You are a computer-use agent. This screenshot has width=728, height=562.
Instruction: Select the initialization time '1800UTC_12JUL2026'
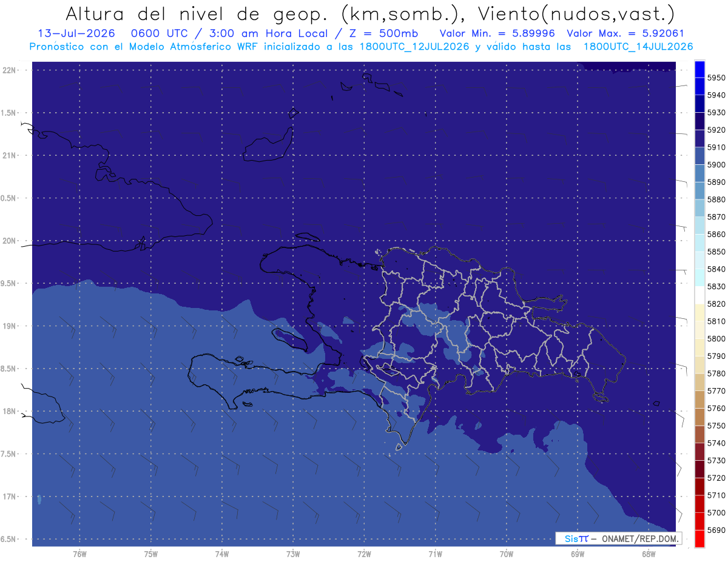coord(413,47)
